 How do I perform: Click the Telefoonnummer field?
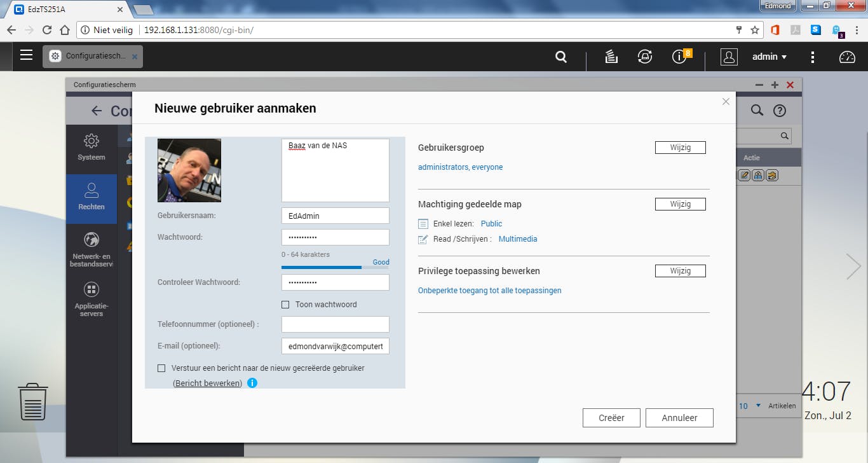pos(336,324)
